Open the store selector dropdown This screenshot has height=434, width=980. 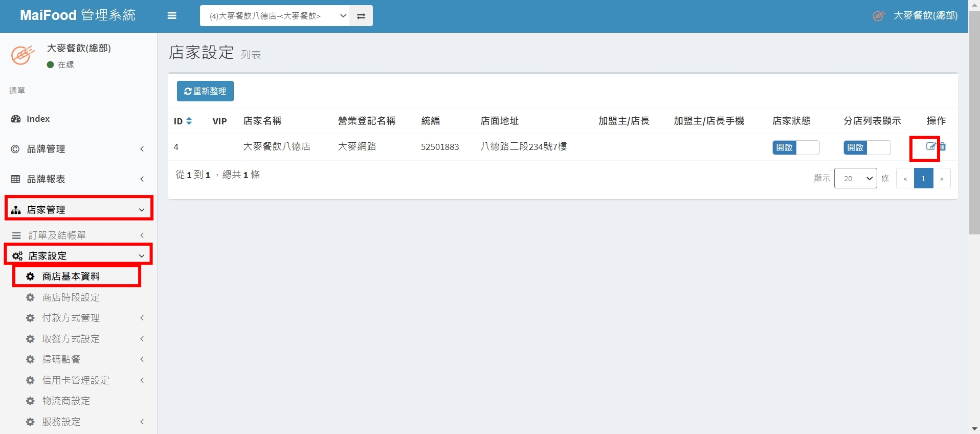[276, 16]
